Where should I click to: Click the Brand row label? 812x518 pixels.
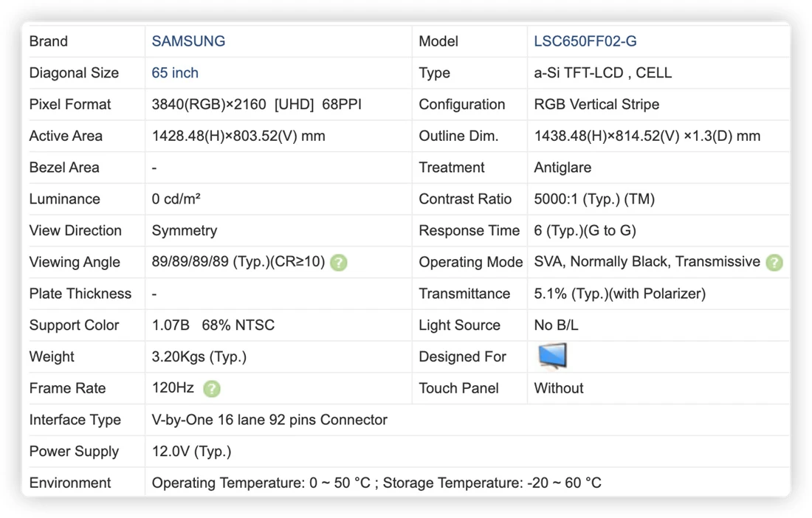pyautogui.click(x=48, y=41)
